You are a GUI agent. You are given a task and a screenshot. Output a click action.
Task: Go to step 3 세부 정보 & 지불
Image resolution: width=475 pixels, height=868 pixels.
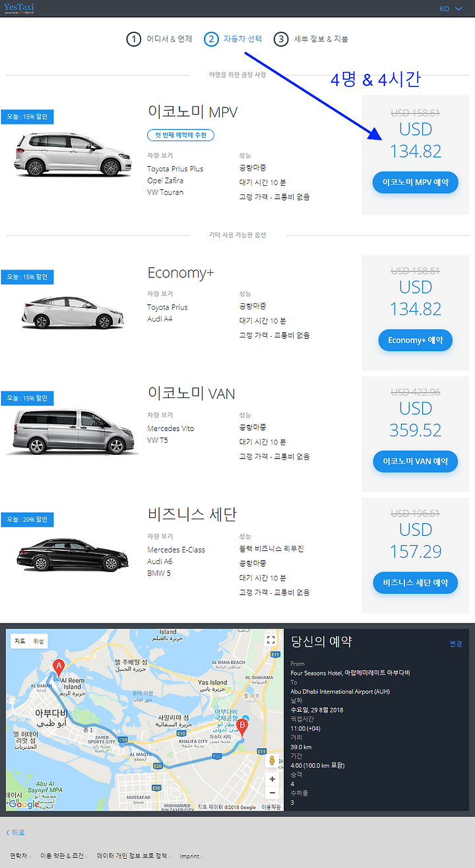[x=311, y=39]
